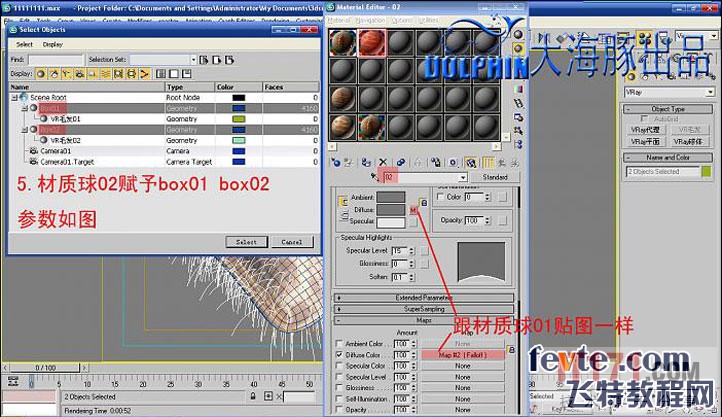This screenshot has width=722, height=417.
Task: Click the Reset Map/Mtl (X) icon
Action: (383, 162)
